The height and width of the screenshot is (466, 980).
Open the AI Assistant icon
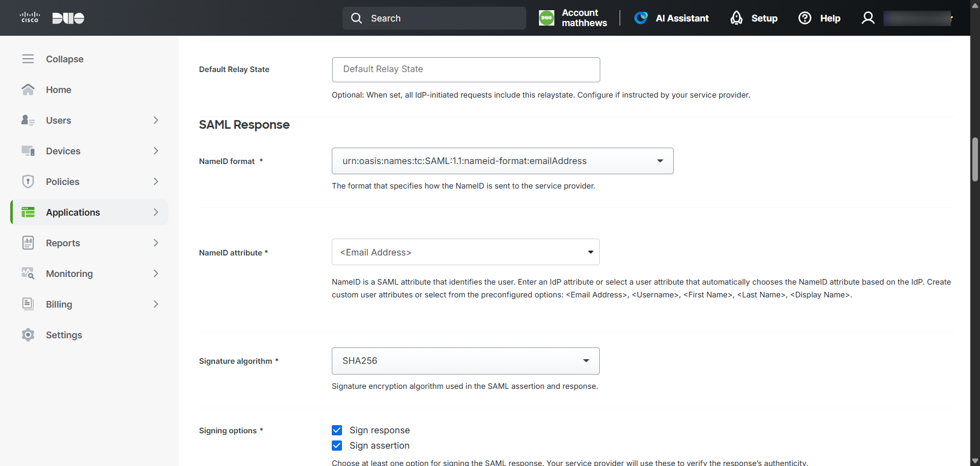(641, 18)
